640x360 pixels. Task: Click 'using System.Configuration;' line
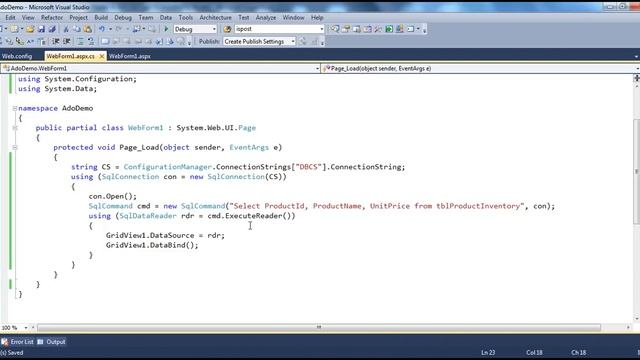(x=77, y=79)
